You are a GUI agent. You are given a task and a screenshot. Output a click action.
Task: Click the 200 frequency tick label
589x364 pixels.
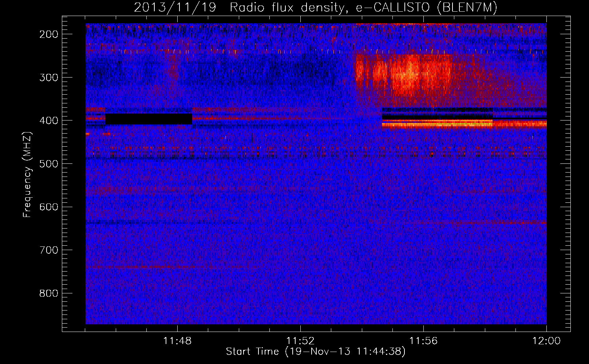(x=49, y=34)
